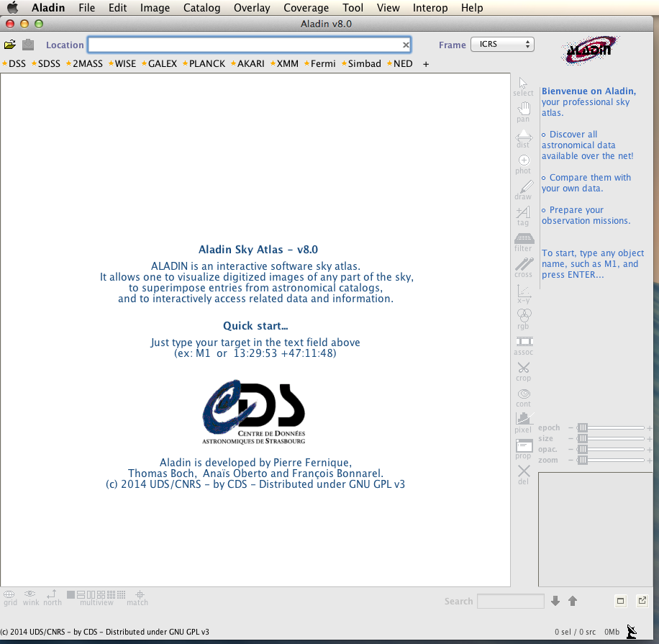Image resolution: width=659 pixels, height=644 pixels.
Task: Adjust the size slider
Action: pyautogui.click(x=611, y=438)
